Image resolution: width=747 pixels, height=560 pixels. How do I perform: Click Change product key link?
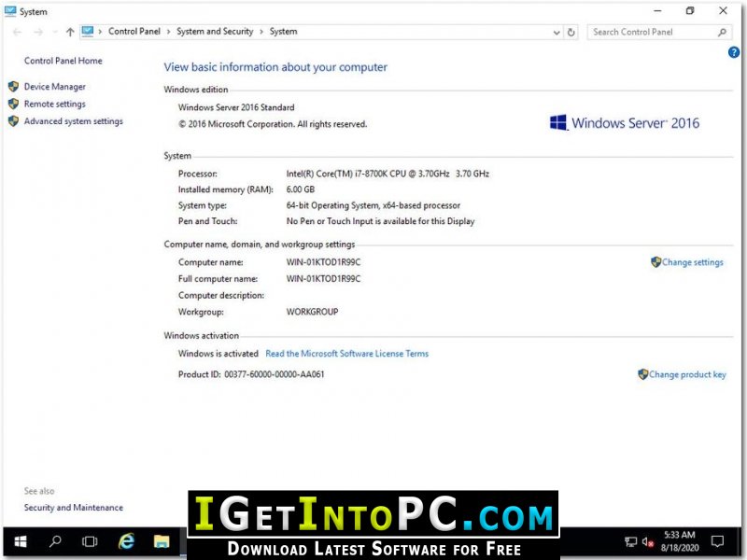click(687, 374)
